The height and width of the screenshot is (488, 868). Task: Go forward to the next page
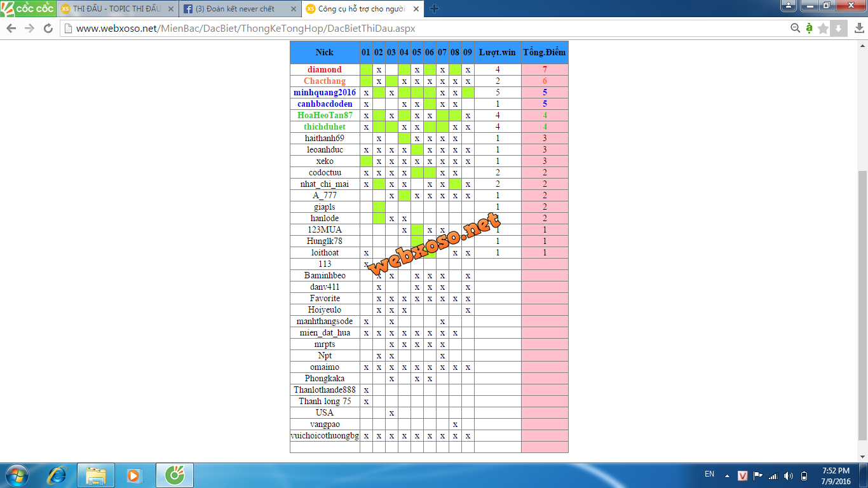coord(29,29)
